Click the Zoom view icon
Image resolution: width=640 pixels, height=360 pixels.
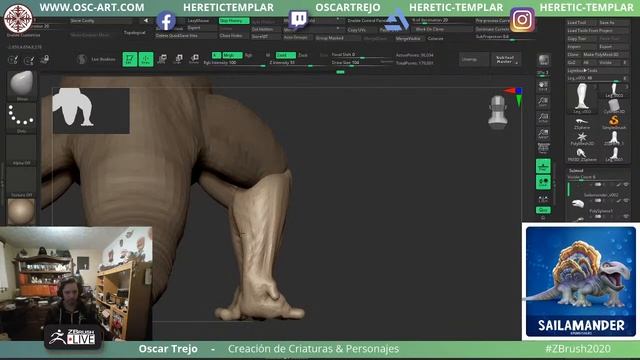[x=543, y=102]
